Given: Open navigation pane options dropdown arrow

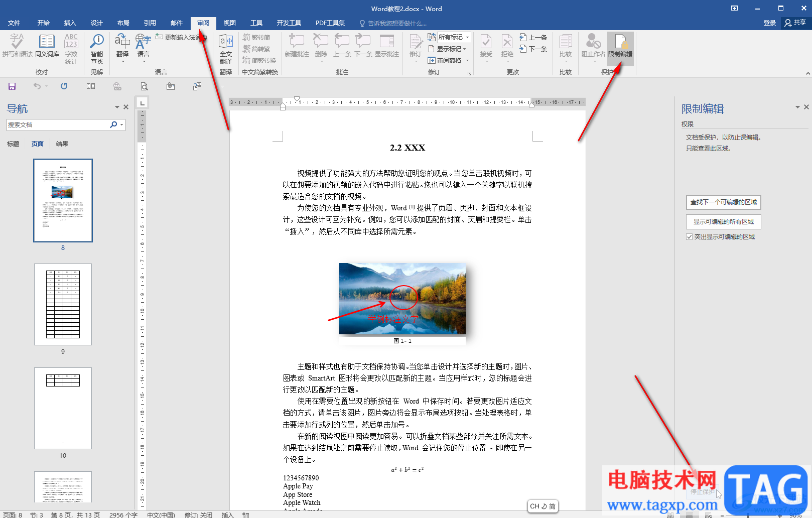Looking at the screenshot, I should click(117, 107).
